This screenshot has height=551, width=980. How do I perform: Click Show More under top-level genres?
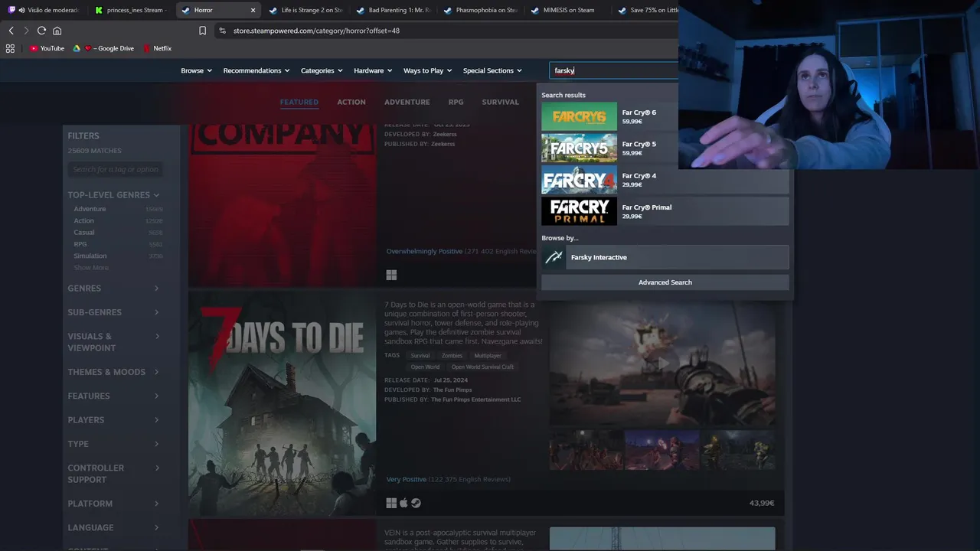(x=91, y=268)
